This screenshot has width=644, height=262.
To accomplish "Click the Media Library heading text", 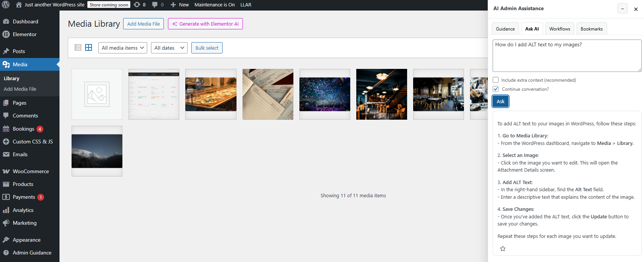I will click(x=94, y=24).
